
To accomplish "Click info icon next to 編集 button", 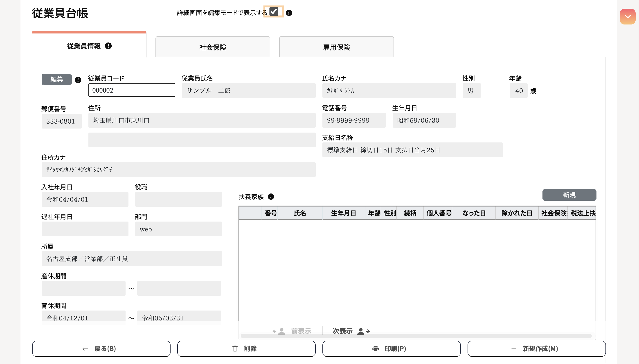I will pos(78,80).
